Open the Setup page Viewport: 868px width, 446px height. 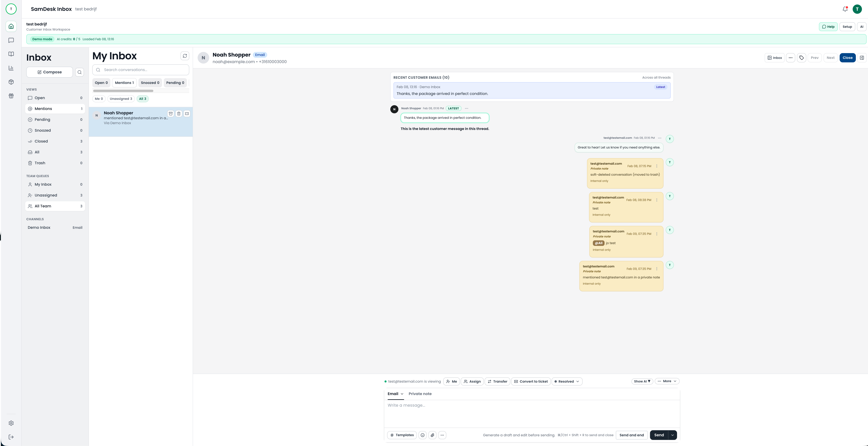pyautogui.click(x=847, y=27)
